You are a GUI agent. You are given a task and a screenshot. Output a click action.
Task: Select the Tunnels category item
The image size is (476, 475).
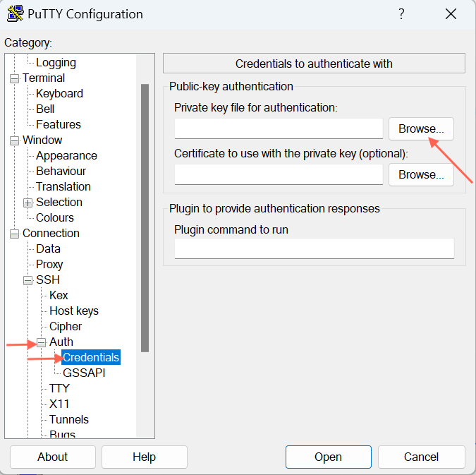pos(69,420)
